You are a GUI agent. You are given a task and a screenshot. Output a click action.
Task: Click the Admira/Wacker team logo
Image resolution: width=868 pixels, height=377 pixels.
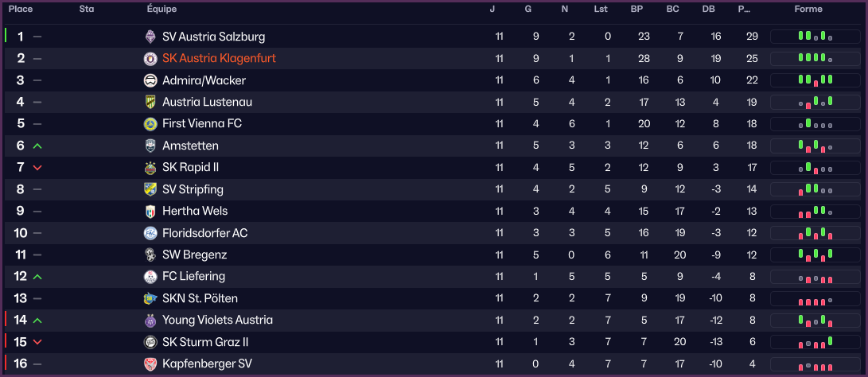pyautogui.click(x=150, y=80)
